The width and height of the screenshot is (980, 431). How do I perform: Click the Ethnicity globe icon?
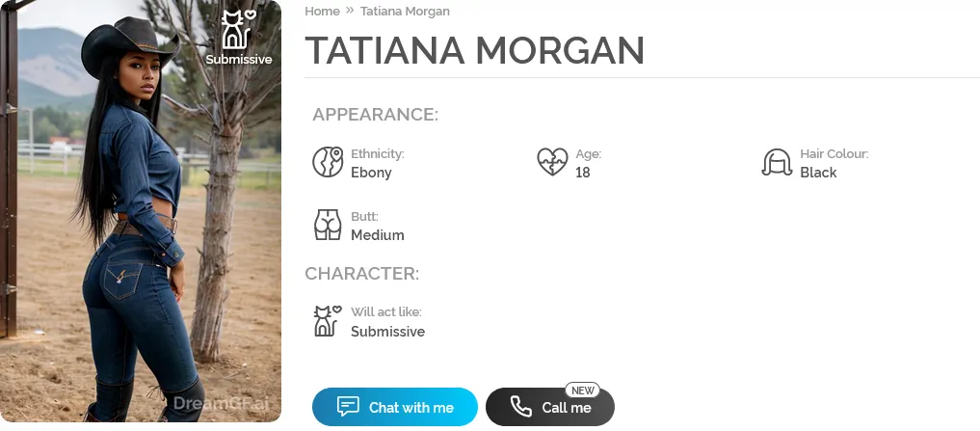tap(328, 162)
